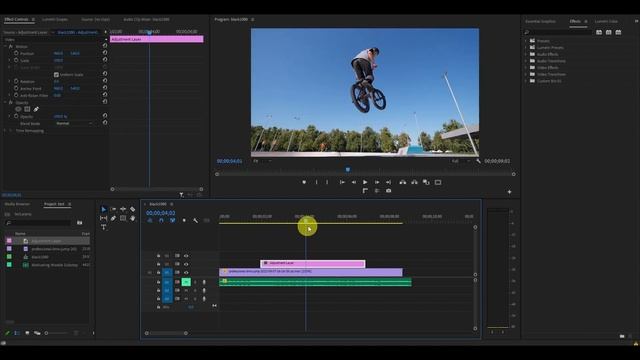The width and height of the screenshot is (640, 360).
Task: Enable voice-over record on first audio track
Action: (x=204, y=282)
